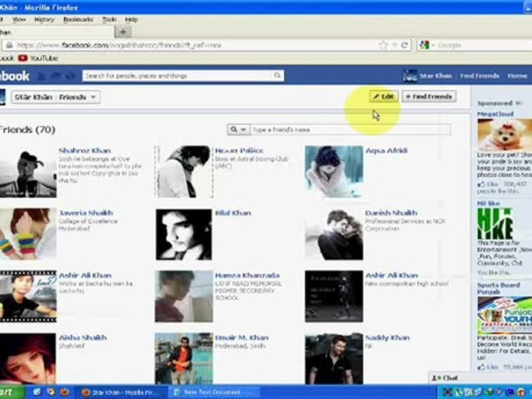This screenshot has height=399, width=532.
Task: Click Javeria Shaikh's profile thumbnail
Action: [28, 234]
